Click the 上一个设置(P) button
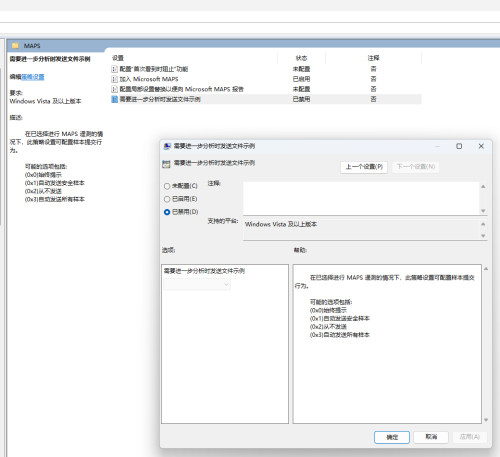Viewport: 500px width, 457px height. [364, 167]
